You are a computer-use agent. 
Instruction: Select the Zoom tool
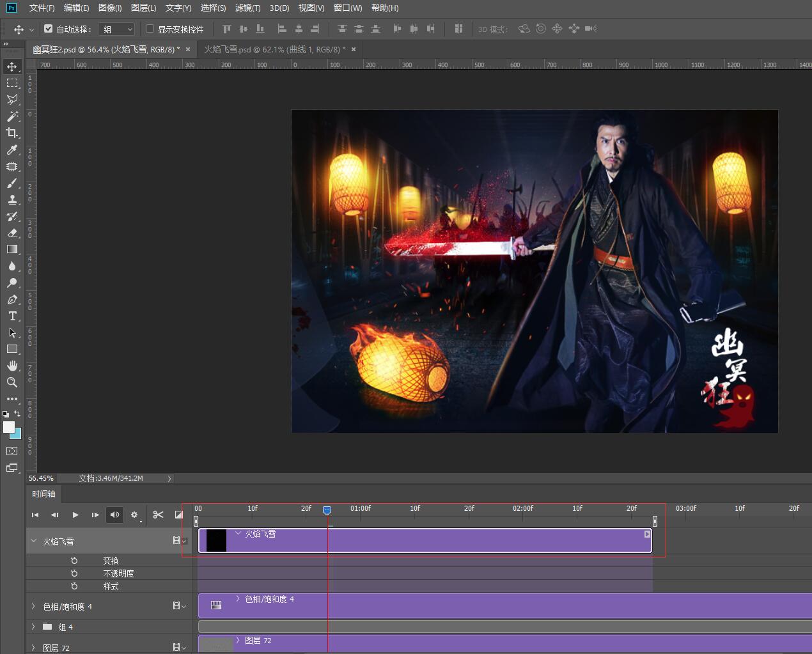pos(12,382)
